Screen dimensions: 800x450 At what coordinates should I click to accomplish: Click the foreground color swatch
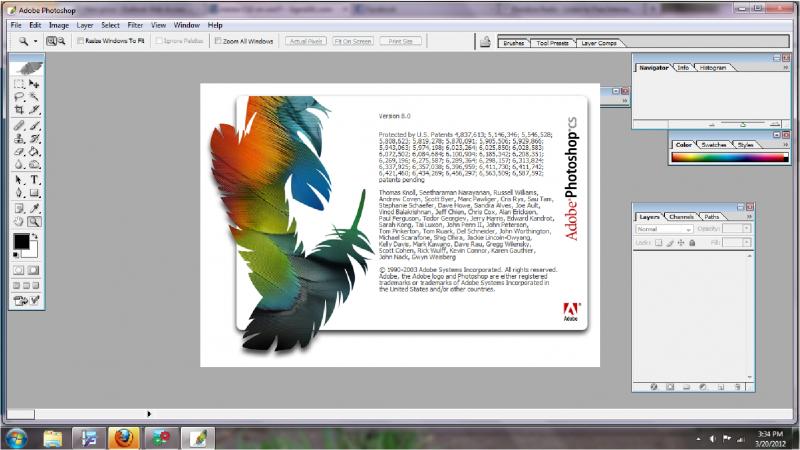coord(21,242)
